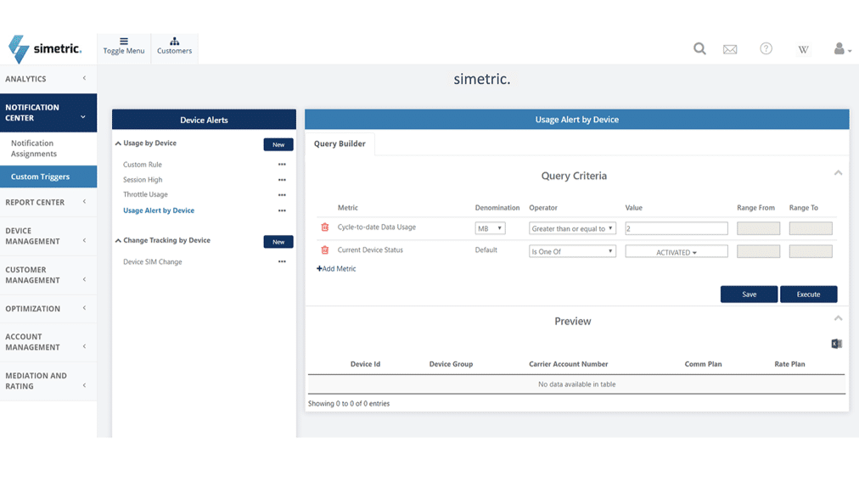Export preview table to Excel
The image size is (859, 504).
836,344
